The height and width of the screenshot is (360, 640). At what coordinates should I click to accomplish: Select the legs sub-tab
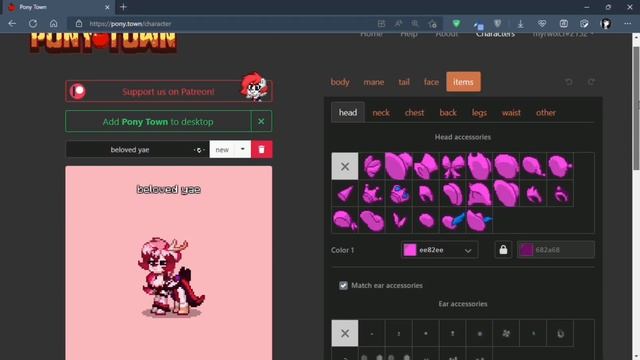pos(479,112)
